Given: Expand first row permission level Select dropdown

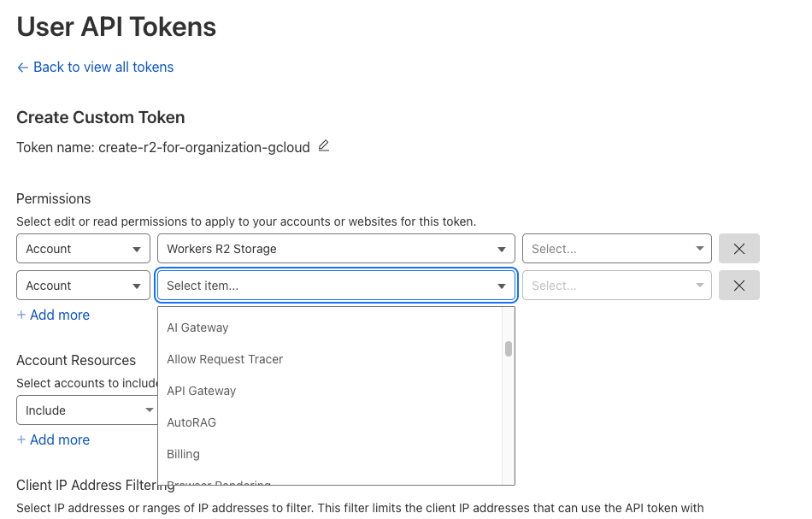Looking at the screenshot, I should coord(616,249).
